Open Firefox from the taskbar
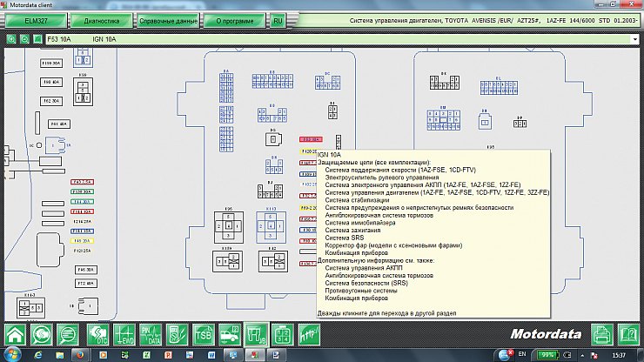The image size is (644, 362). pos(80,355)
